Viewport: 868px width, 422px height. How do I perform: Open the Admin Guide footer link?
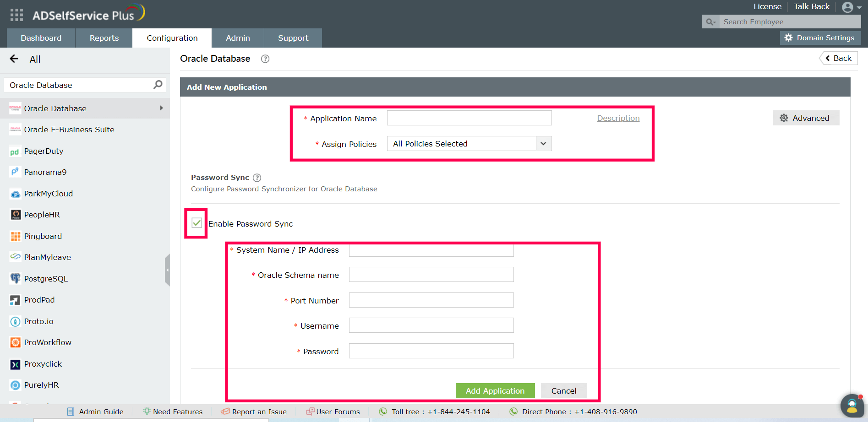(95, 412)
